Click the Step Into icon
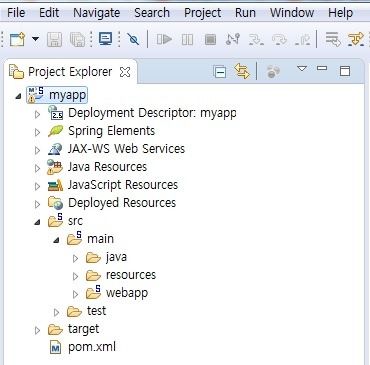 [x=256, y=40]
